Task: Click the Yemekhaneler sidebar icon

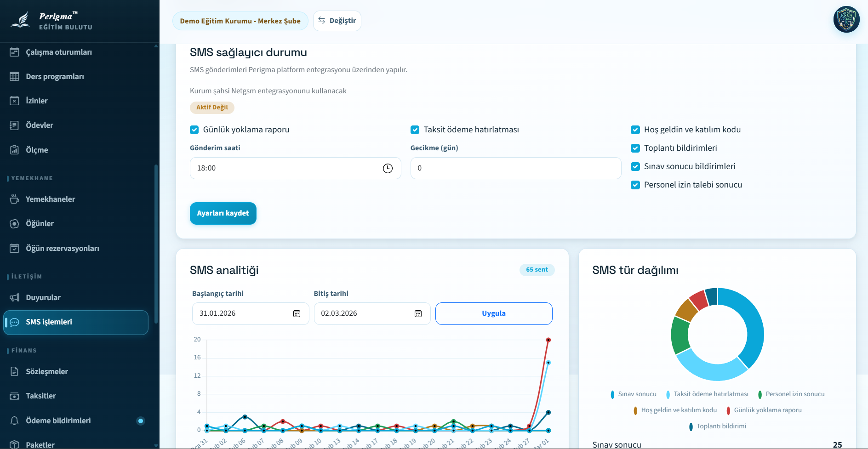Action: point(15,199)
